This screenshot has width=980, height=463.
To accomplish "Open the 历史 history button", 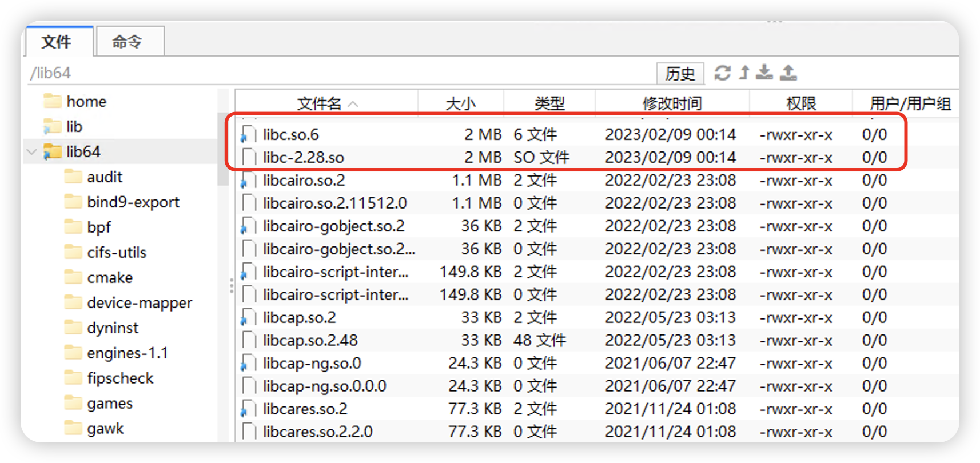I will point(680,73).
